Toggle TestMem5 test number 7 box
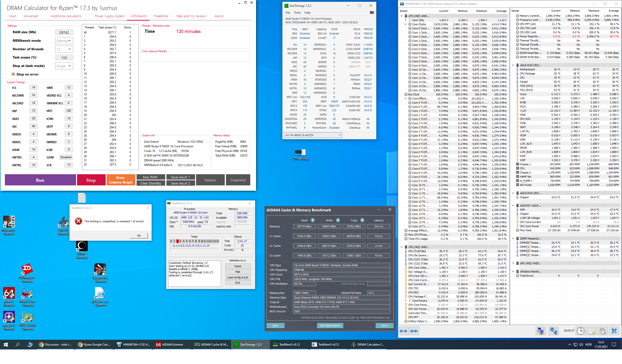This screenshot has height=364, width=622. point(193,241)
